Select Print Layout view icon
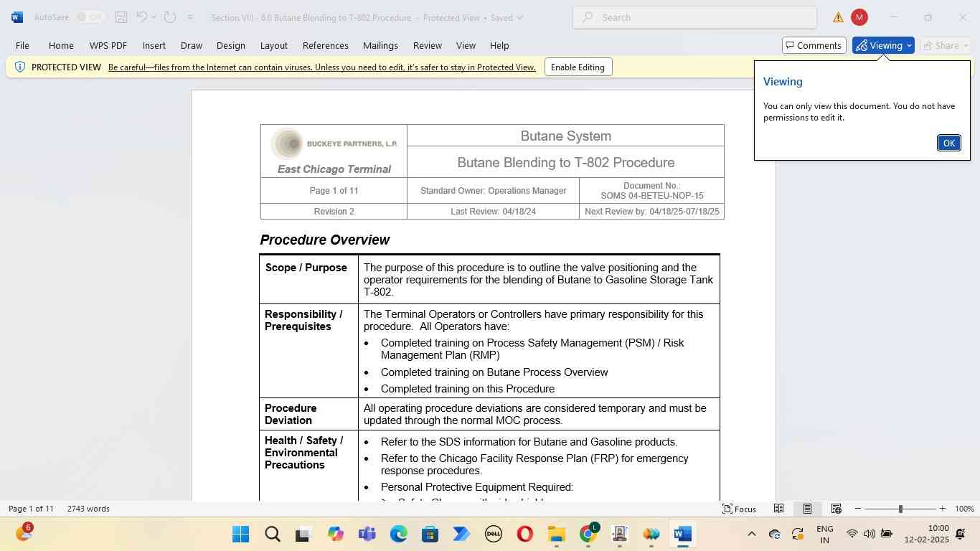 [807, 509]
